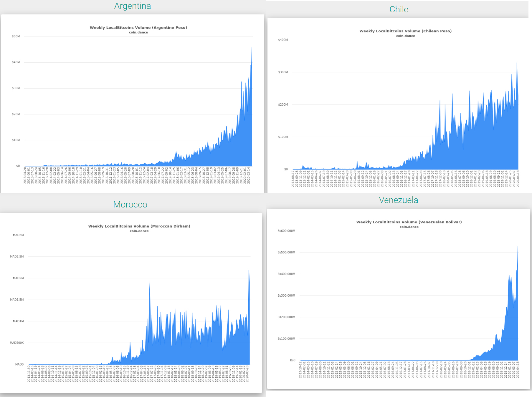Click the MAD3M axis label
Screen dimensions: 532x397
18,235
